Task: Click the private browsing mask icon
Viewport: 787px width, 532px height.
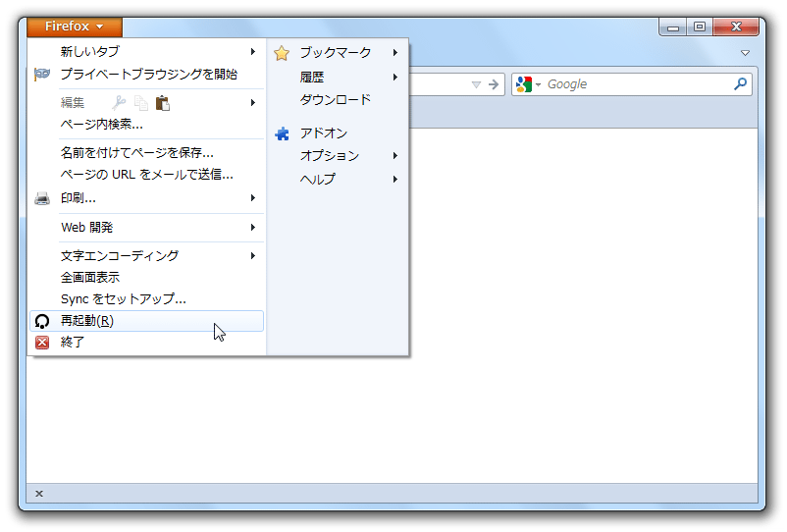Action: pyautogui.click(x=42, y=75)
